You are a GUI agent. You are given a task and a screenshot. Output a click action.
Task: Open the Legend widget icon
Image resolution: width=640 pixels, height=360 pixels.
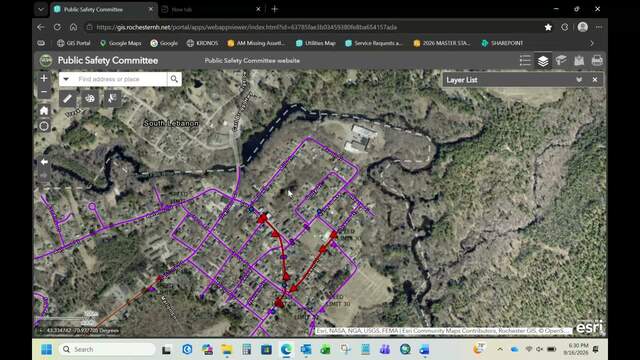(x=525, y=60)
